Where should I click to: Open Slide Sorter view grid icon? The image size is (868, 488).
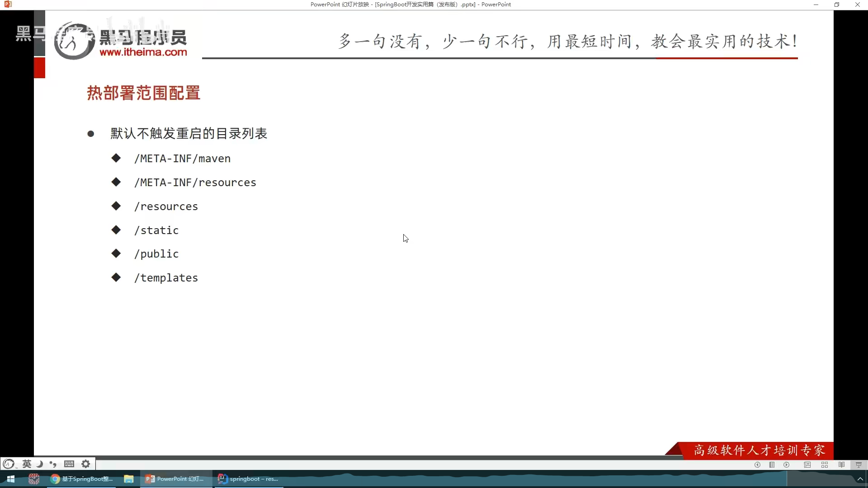coord(825,465)
